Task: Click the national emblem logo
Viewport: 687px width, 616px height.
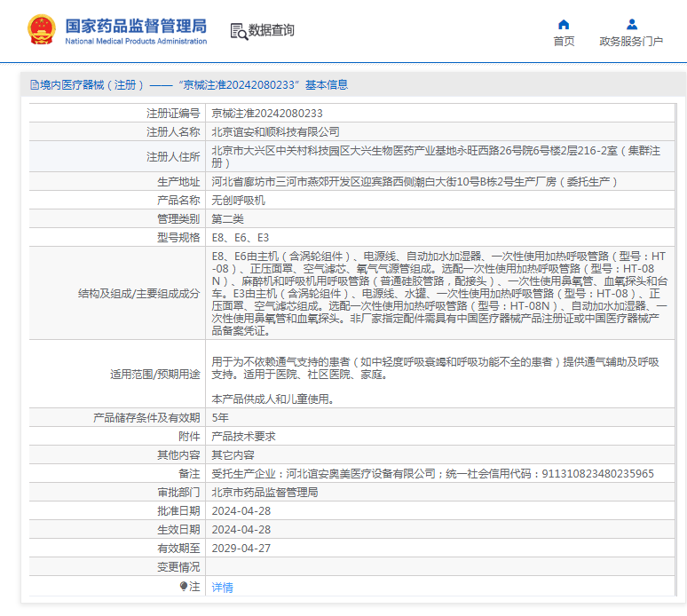Action: coord(41,30)
